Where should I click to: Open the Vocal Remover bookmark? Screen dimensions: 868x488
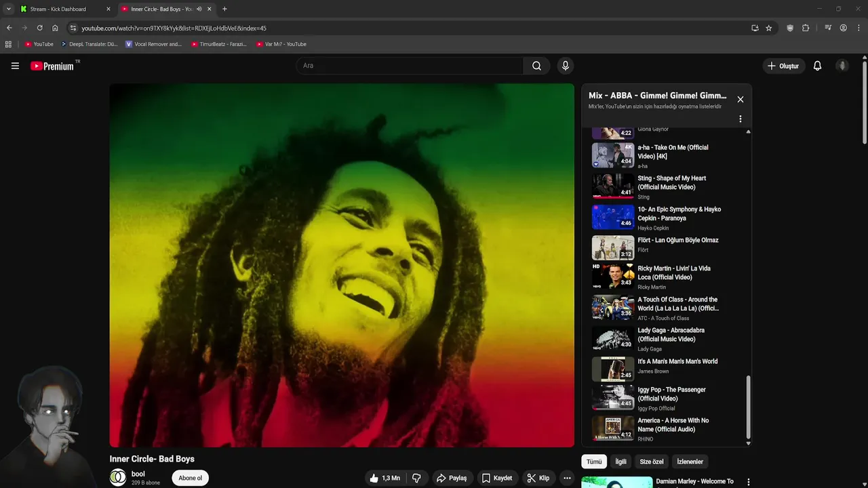click(154, 44)
